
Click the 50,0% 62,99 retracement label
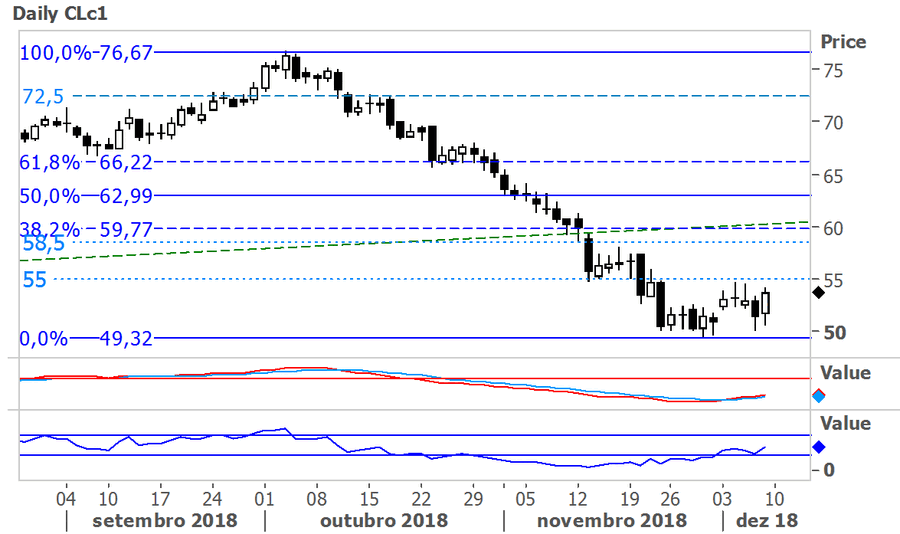pyautogui.click(x=86, y=195)
